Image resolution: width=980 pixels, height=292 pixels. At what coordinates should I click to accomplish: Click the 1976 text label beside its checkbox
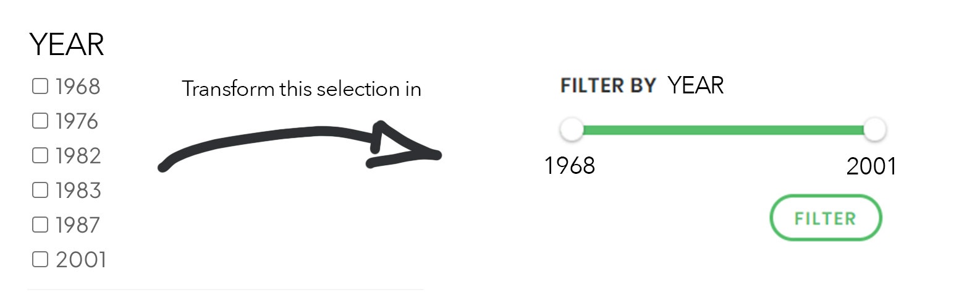(77, 121)
